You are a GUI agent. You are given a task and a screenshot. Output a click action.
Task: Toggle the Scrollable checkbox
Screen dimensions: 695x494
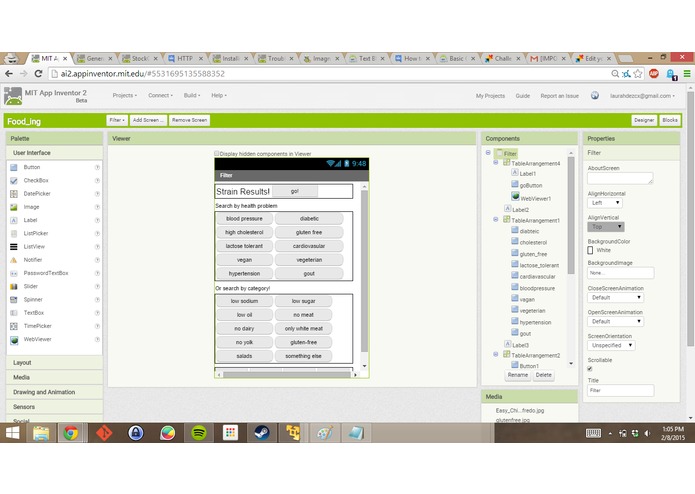pyautogui.click(x=590, y=369)
